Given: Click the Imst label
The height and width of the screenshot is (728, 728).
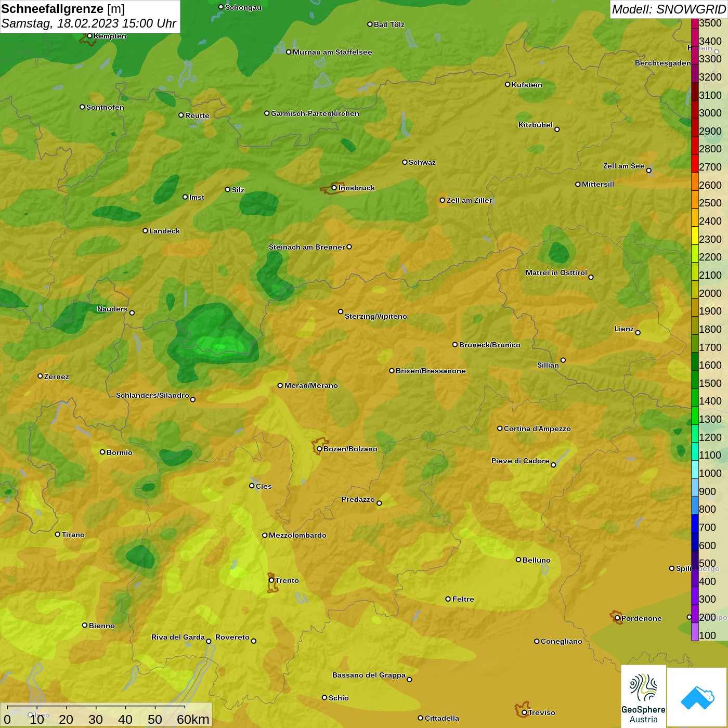Looking at the screenshot, I should [x=197, y=197].
